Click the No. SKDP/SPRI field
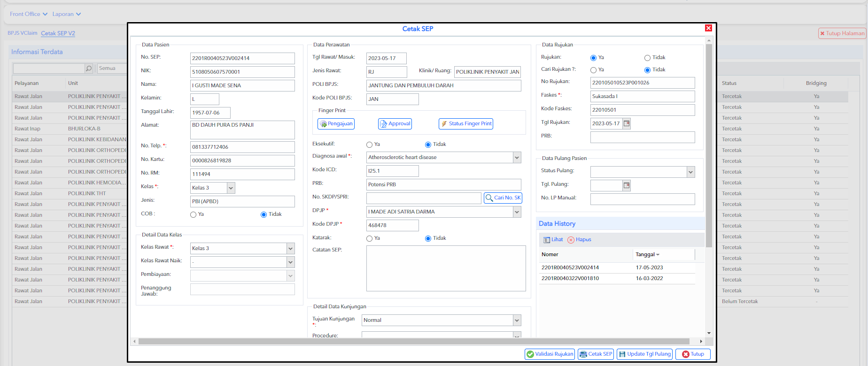The image size is (868, 366). click(424, 198)
